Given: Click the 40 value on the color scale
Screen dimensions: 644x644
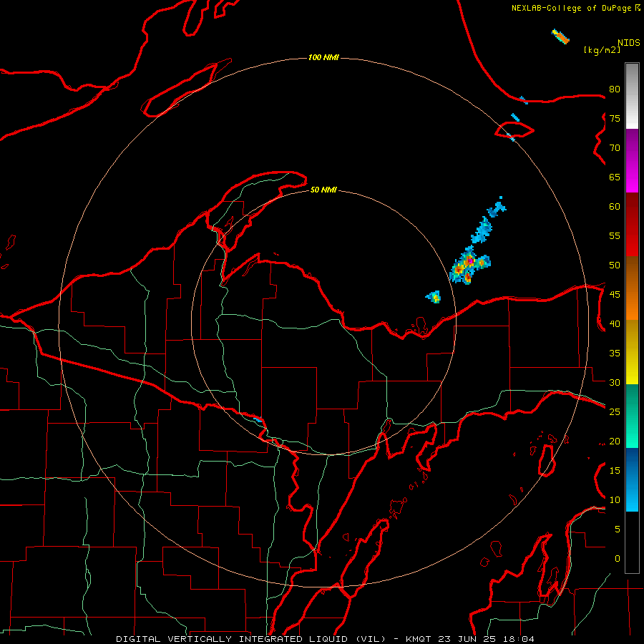Looking at the screenshot, I should [x=615, y=324].
